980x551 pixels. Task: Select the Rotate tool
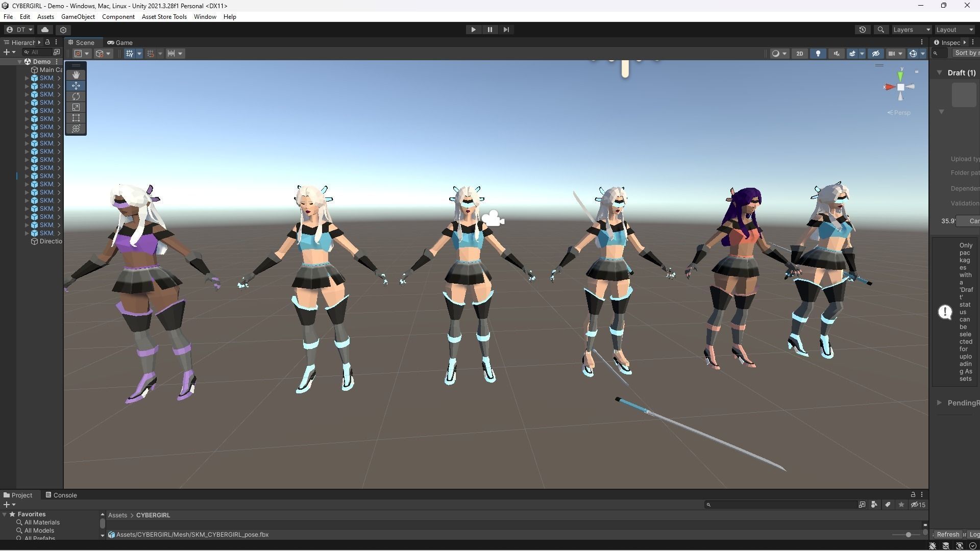coord(76,96)
